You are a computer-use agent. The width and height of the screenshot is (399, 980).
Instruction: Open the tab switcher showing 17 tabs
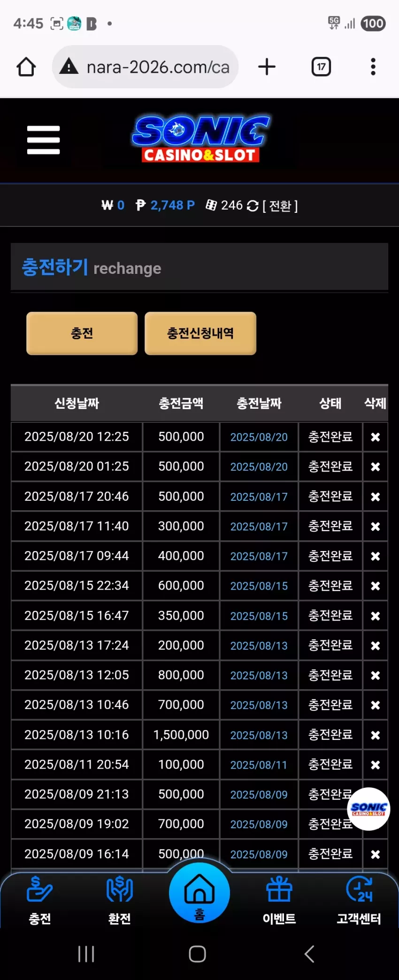[321, 67]
